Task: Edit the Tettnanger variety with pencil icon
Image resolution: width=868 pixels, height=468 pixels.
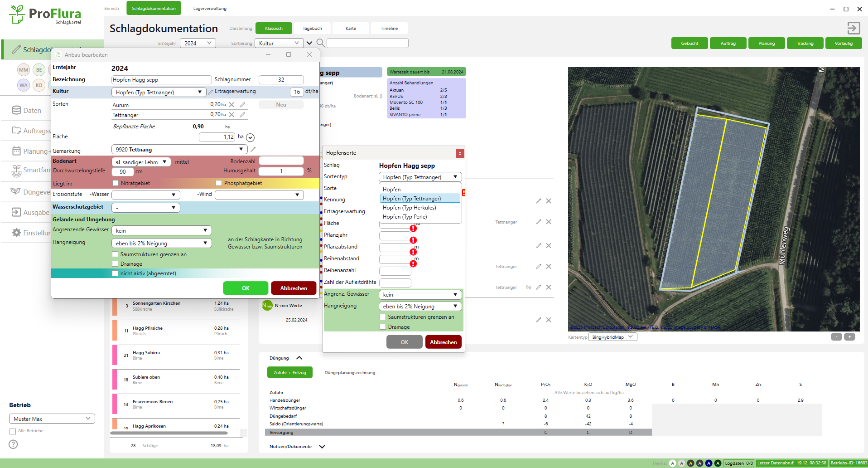Action: pos(243,115)
